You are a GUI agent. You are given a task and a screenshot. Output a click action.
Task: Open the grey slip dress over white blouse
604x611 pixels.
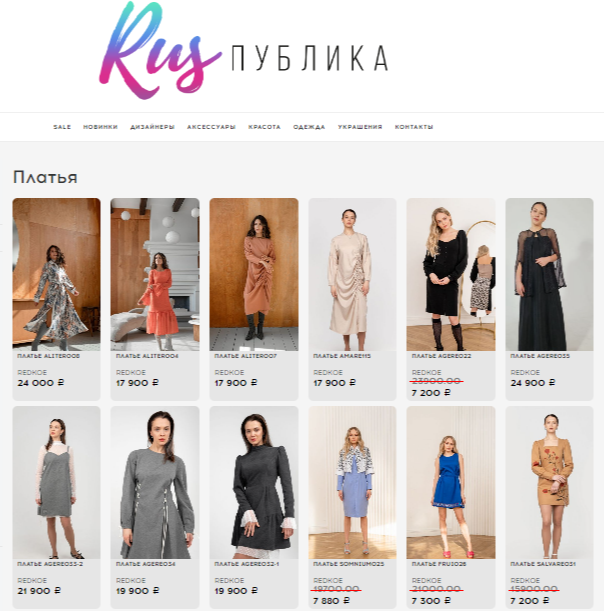tap(57, 482)
